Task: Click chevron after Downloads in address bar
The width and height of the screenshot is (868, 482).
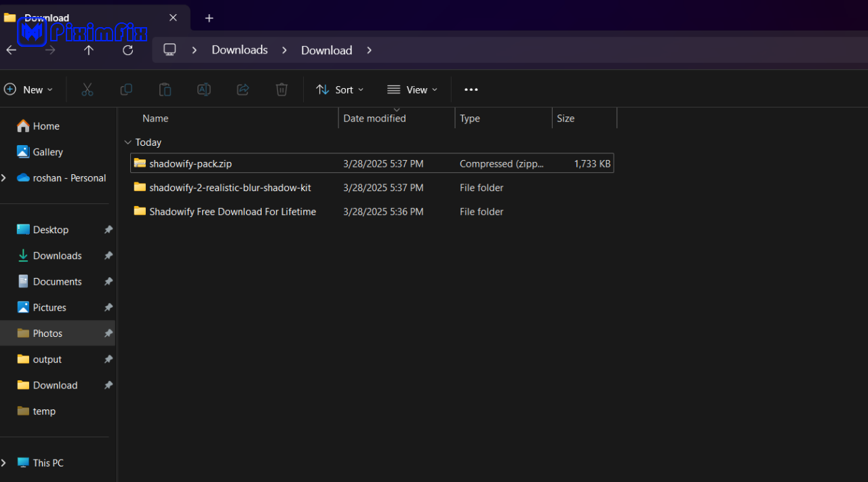Action: (285, 50)
